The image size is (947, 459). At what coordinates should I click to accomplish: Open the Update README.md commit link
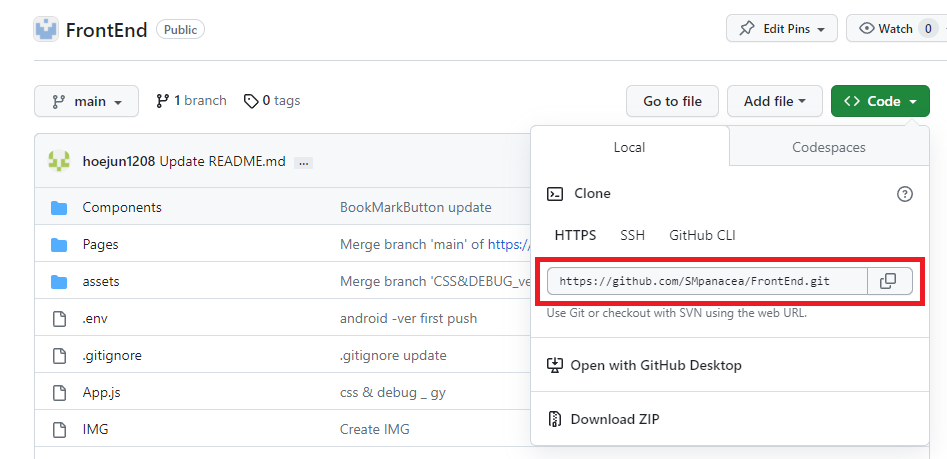click(x=222, y=162)
